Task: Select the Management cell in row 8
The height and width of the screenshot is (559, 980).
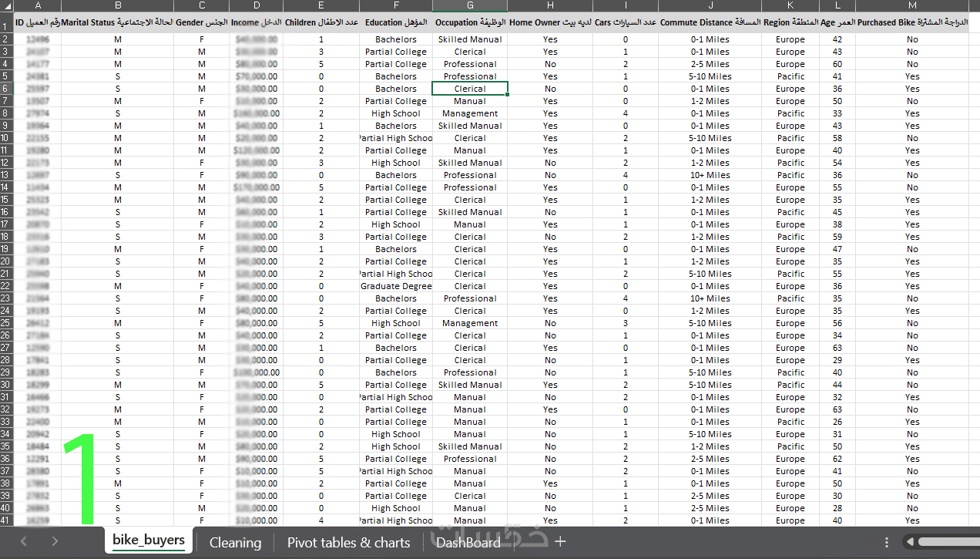Action: click(x=470, y=113)
